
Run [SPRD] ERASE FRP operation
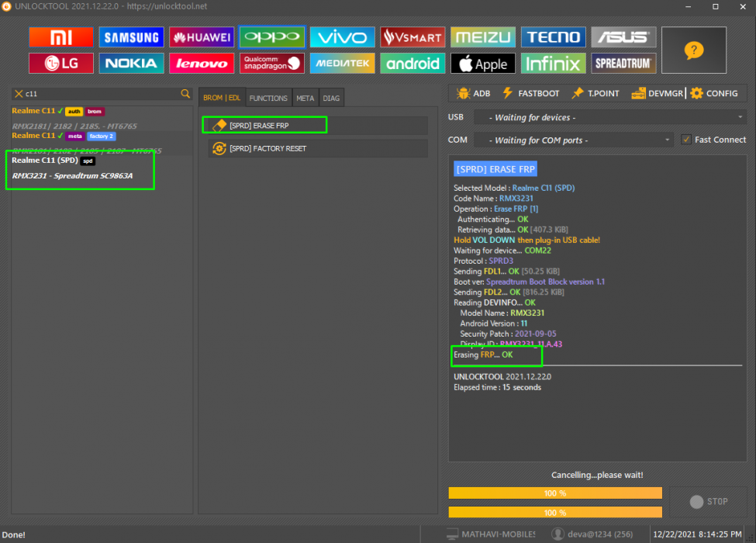click(317, 126)
